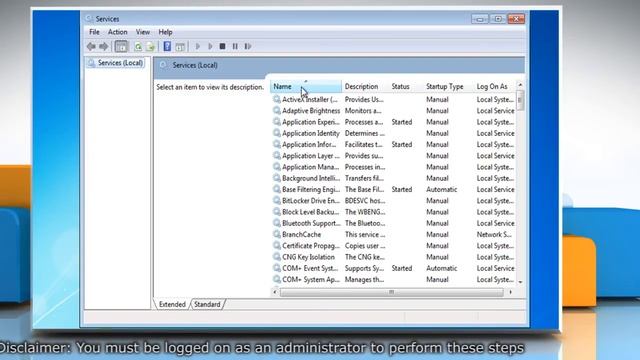Select the Application Experi... service row

(393, 122)
